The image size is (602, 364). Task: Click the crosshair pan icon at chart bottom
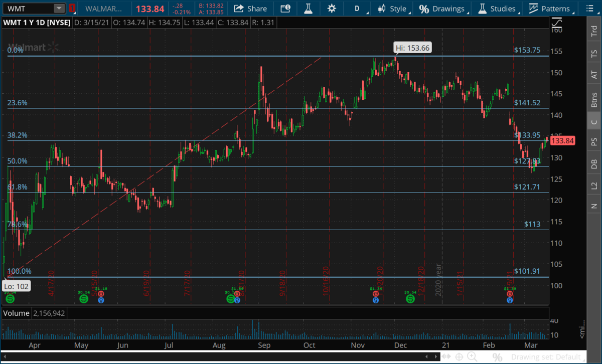[x=459, y=357]
